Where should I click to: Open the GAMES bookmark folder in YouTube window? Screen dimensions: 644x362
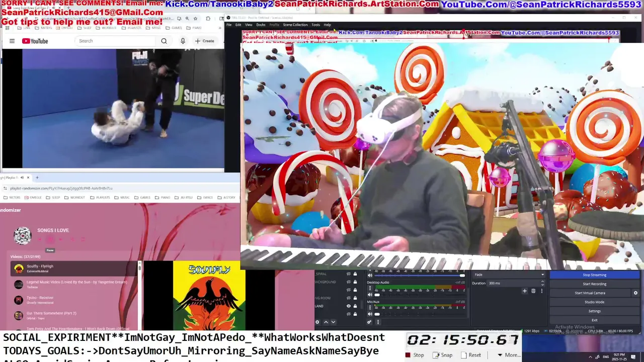pos(174,28)
